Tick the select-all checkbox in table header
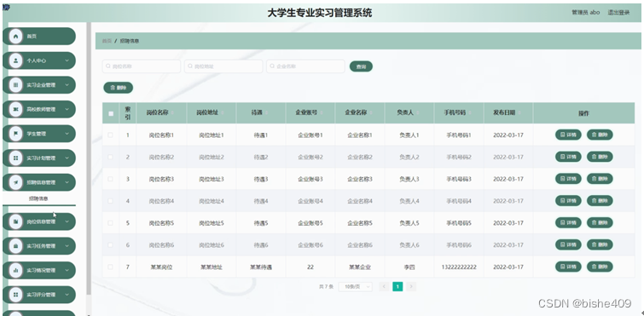This screenshot has width=644, height=316. (x=111, y=113)
